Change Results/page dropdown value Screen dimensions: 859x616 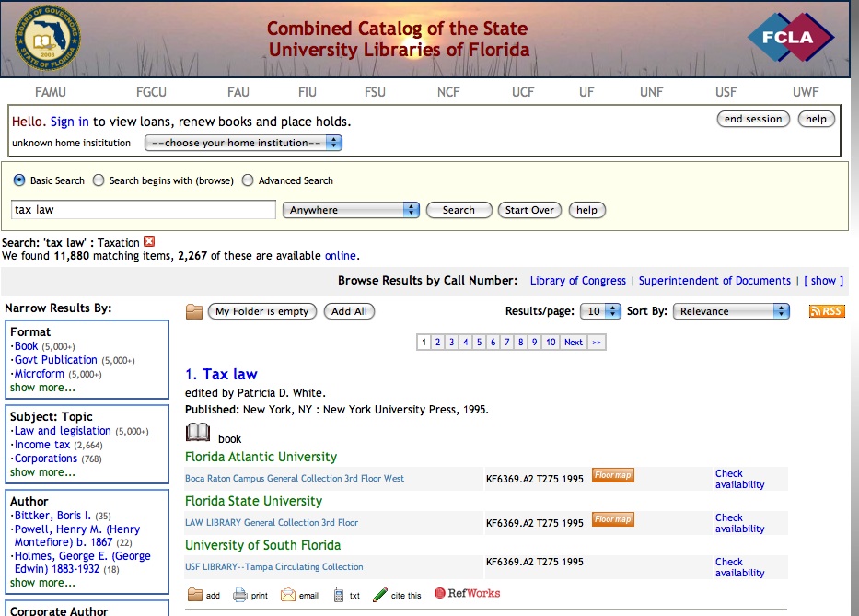click(x=600, y=311)
